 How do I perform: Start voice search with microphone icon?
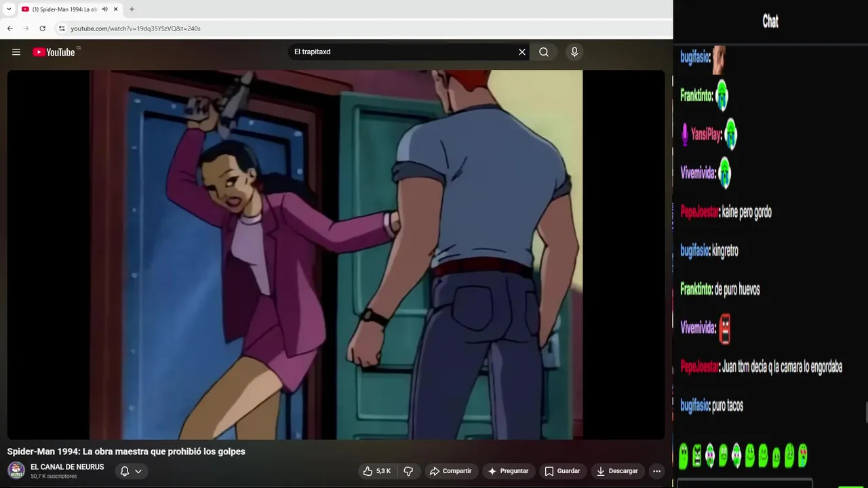574,52
